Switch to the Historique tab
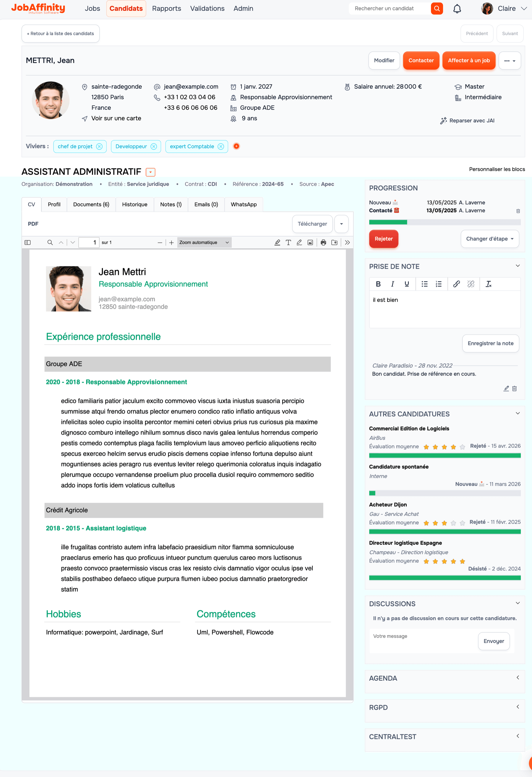The height and width of the screenshot is (777, 532). click(135, 205)
